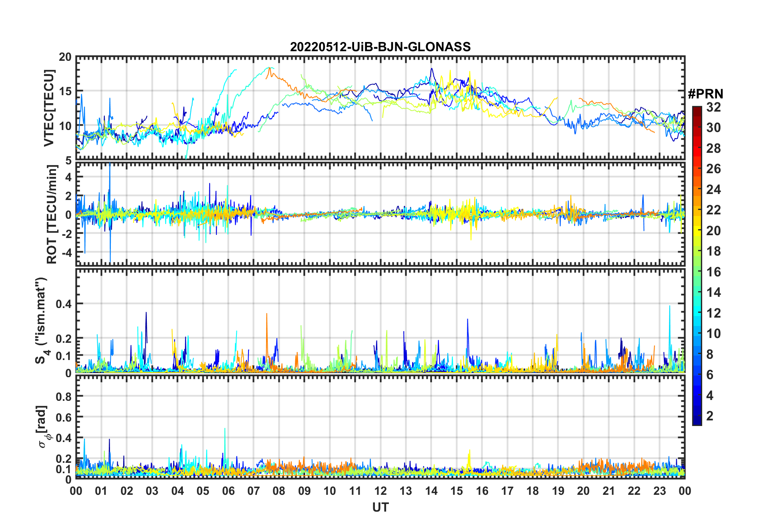The width and height of the screenshot is (761, 532).
Task: Click inside the sigma-phi plot panel
Action: click(x=380, y=427)
